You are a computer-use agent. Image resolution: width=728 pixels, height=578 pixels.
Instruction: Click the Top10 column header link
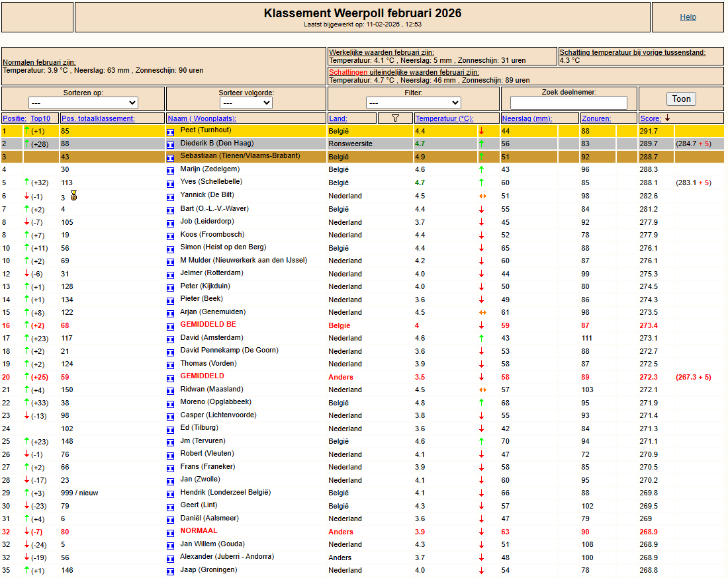[x=40, y=119]
